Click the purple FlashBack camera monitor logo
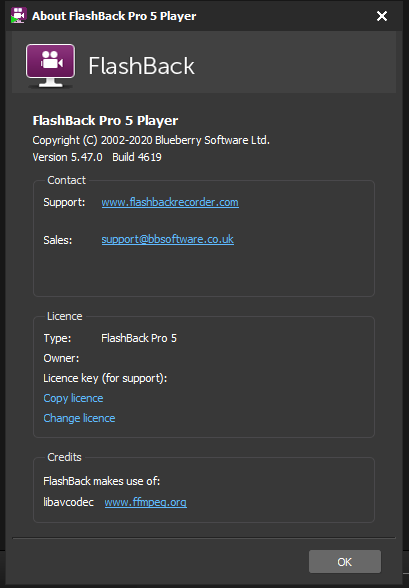Image resolution: width=409 pixels, height=588 pixels. tap(50, 66)
